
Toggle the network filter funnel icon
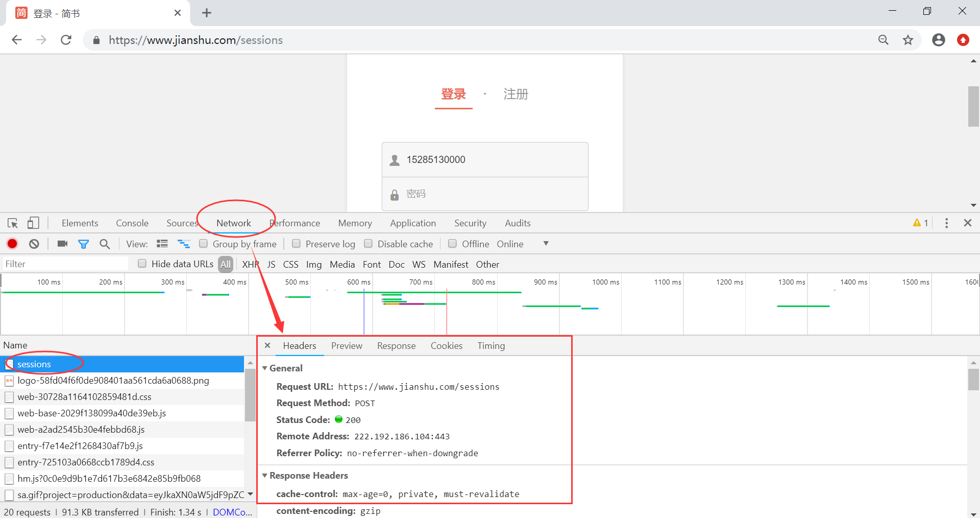coord(84,244)
